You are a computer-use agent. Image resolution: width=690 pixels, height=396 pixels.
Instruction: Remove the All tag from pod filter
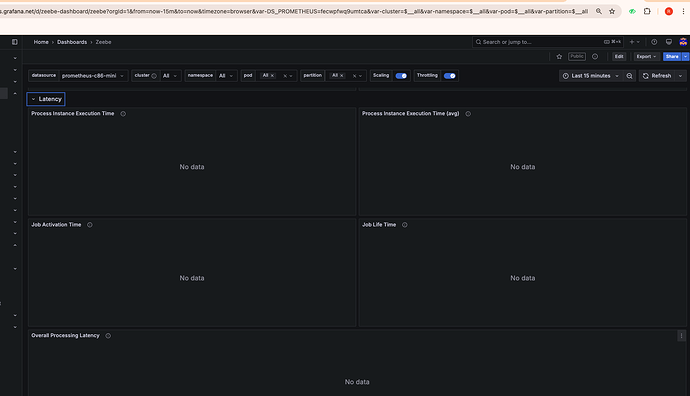pos(272,76)
